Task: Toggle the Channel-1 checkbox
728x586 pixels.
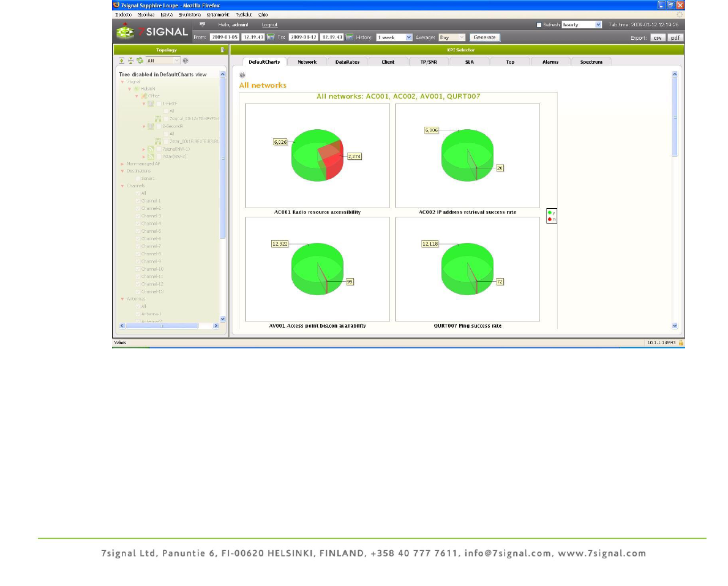Action: click(137, 201)
